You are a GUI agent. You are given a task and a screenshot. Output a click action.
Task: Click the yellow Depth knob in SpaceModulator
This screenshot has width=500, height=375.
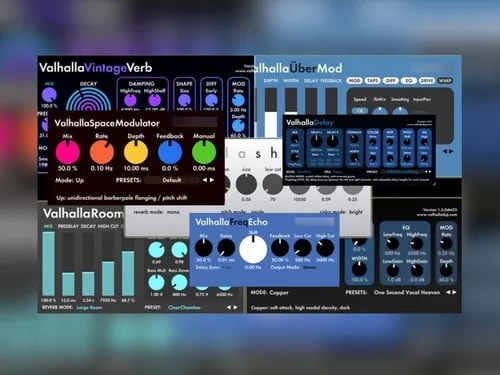click(x=136, y=152)
